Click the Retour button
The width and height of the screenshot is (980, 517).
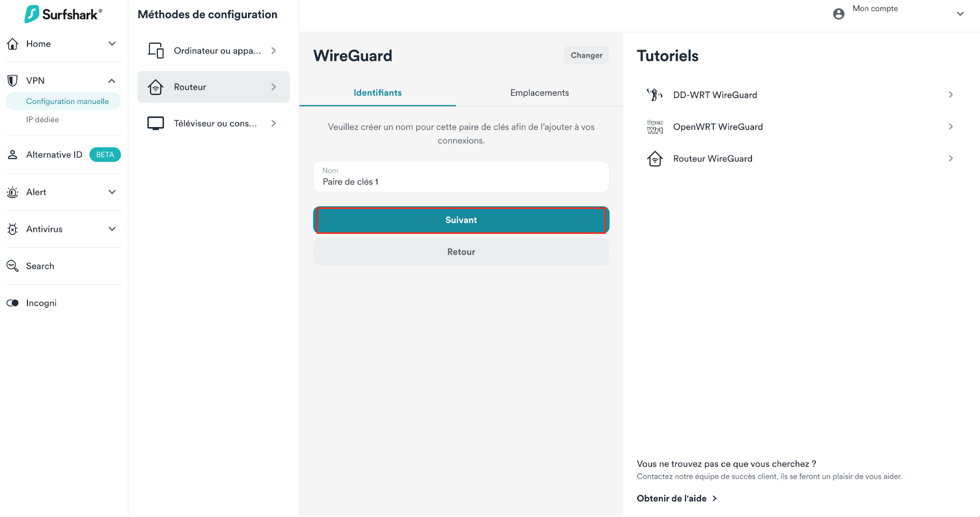click(x=461, y=252)
